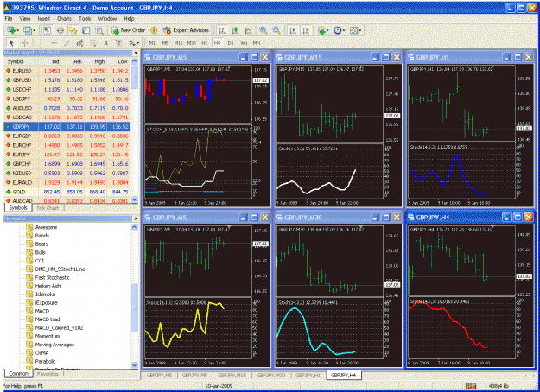Select GOLD row in Market Watch

coord(67,192)
